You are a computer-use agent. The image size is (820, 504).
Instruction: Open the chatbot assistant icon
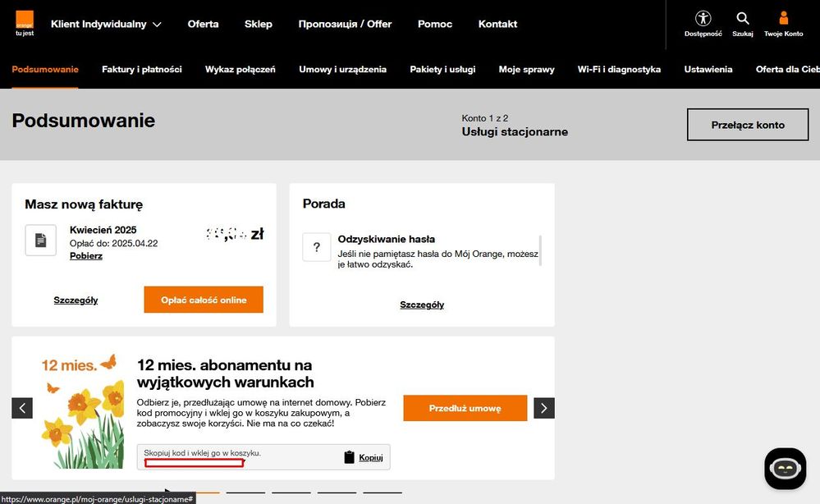coord(785,469)
